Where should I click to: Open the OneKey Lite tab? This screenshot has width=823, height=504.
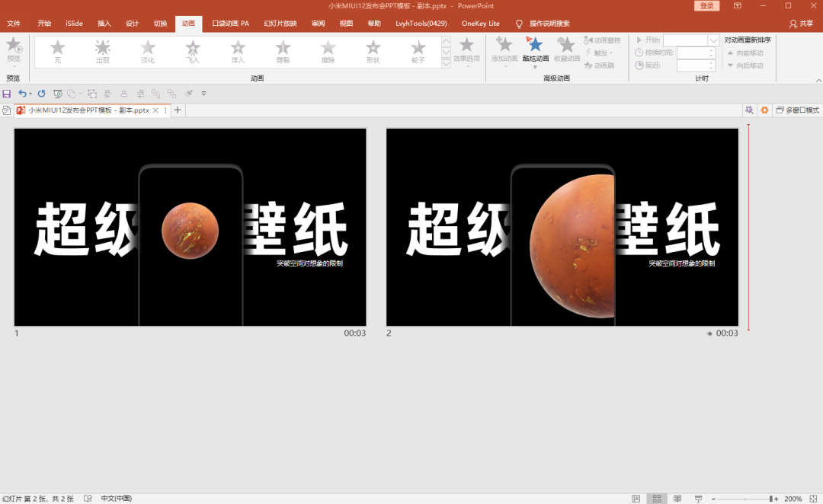(480, 24)
